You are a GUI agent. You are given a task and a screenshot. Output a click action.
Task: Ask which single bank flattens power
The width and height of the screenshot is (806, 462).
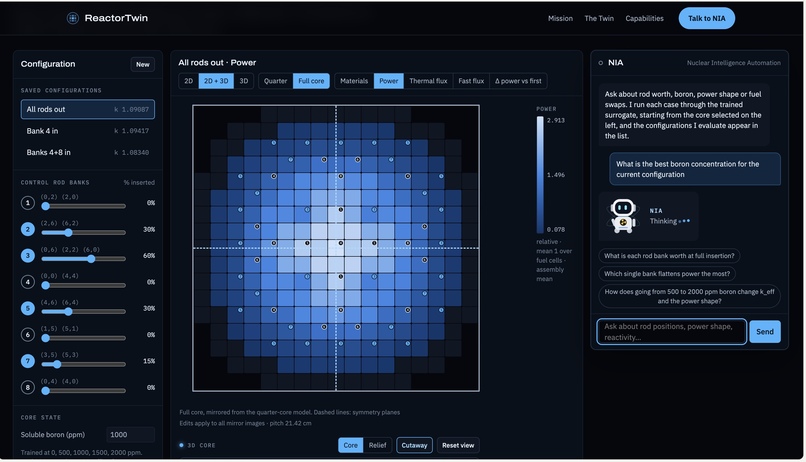(667, 274)
